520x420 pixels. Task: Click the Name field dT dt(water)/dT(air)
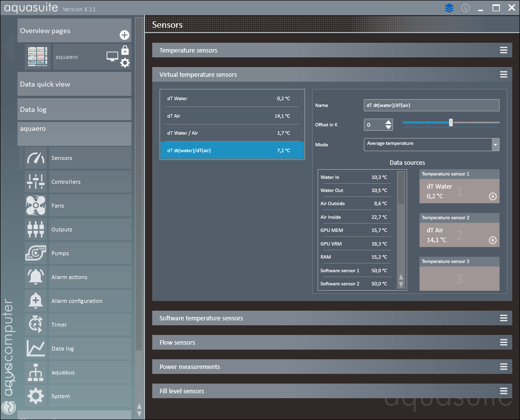click(x=431, y=105)
